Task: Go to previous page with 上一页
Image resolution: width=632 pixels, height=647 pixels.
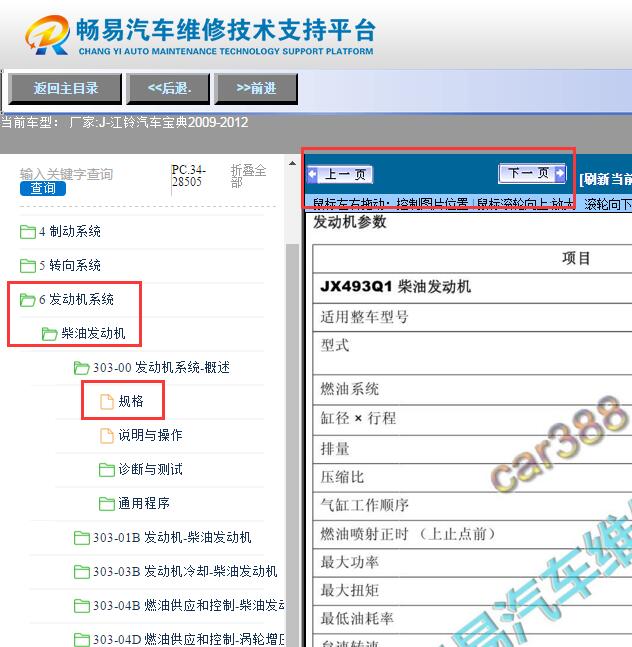Action: 340,175
